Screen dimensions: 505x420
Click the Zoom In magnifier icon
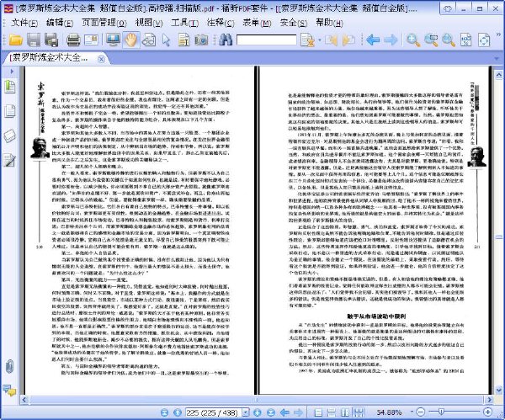point(413,40)
